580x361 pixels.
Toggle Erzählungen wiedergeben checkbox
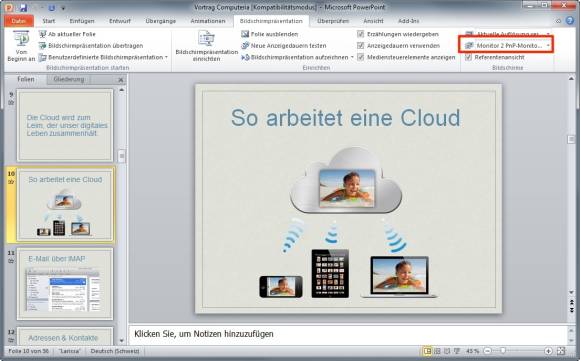point(361,34)
